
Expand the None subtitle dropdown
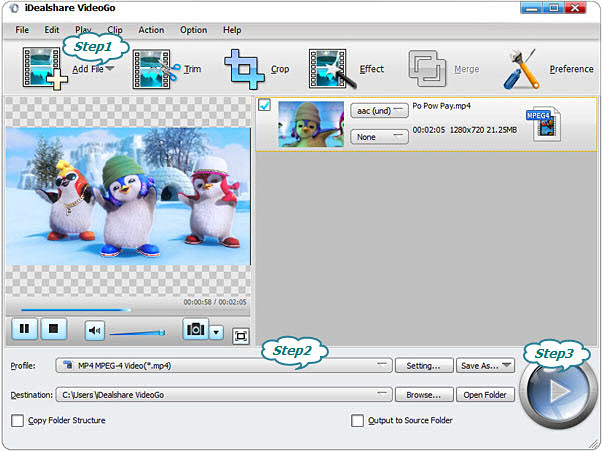pyautogui.click(x=379, y=137)
